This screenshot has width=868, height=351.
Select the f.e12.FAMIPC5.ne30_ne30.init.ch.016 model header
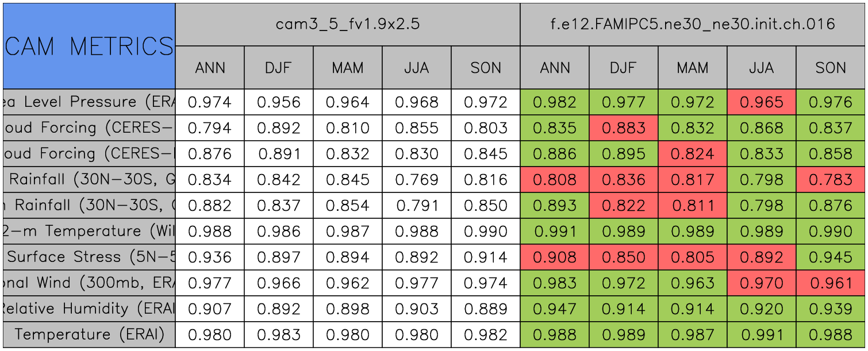click(693, 24)
